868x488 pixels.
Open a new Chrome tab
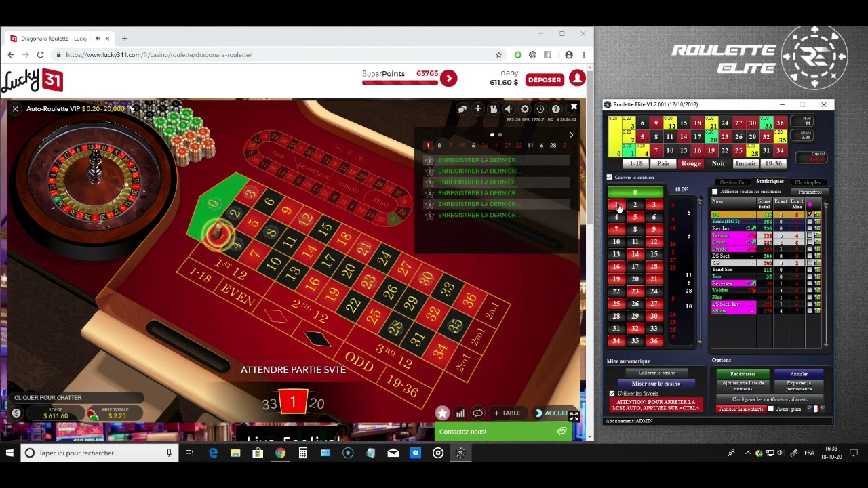(125, 39)
